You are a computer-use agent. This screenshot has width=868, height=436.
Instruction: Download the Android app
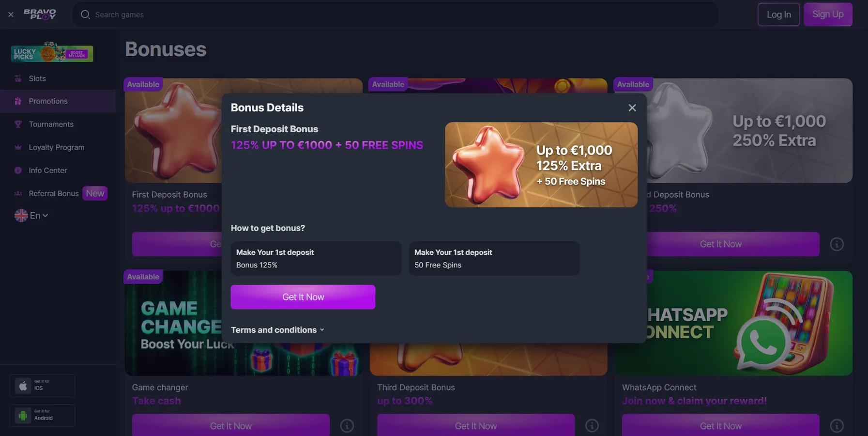(x=42, y=416)
